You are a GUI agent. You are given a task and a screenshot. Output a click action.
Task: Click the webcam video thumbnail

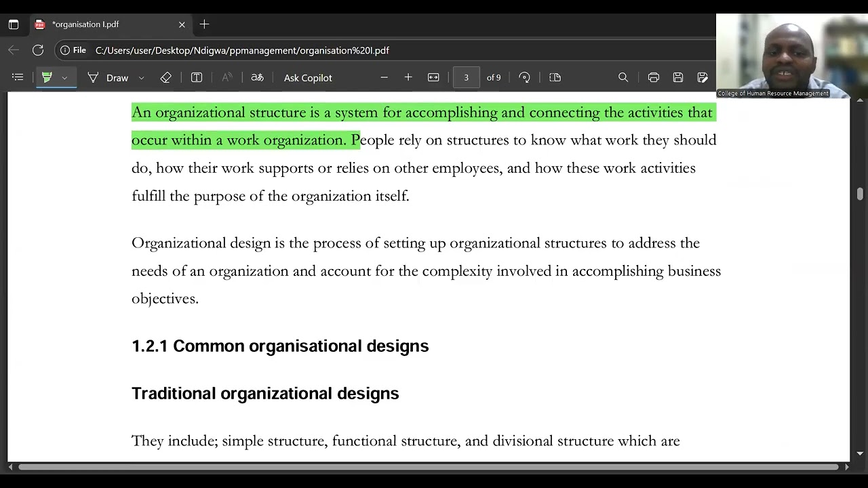click(x=792, y=56)
